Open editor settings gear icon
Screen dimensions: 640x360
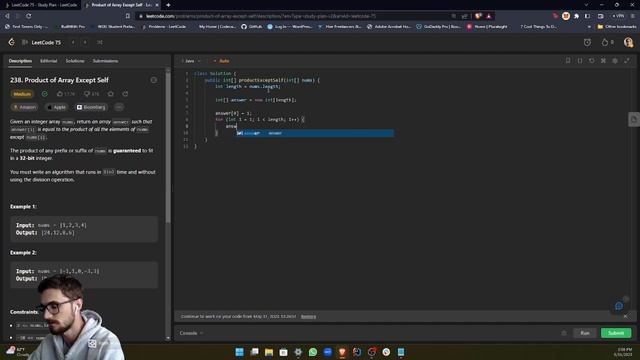[615, 61]
